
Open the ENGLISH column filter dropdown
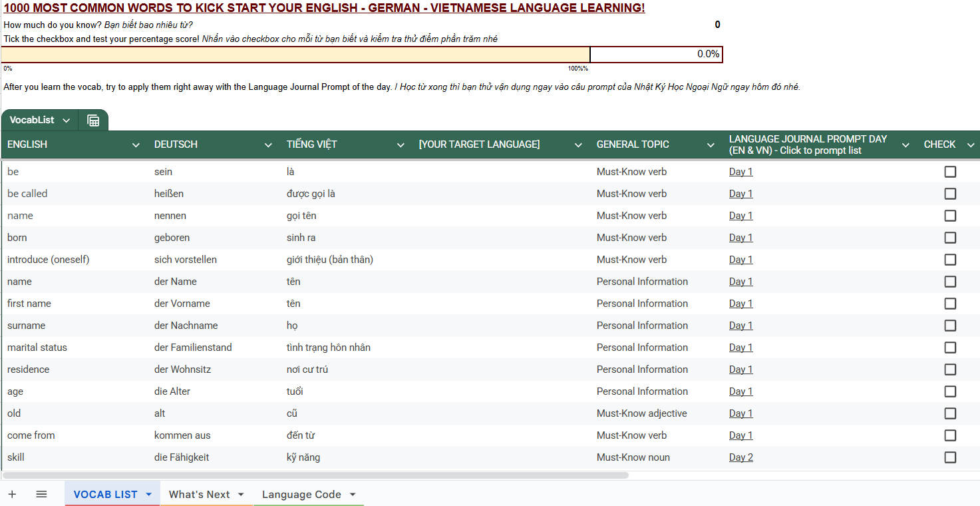tap(136, 145)
